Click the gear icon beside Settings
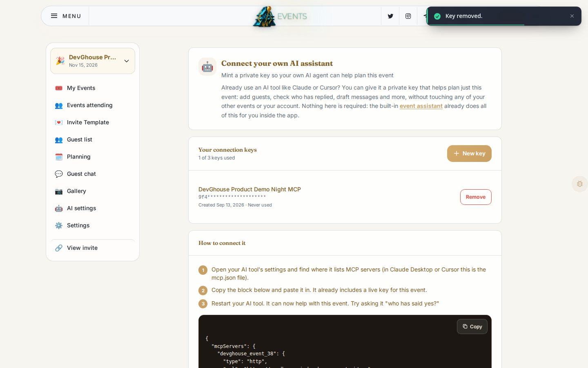The image size is (588, 368). [x=59, y=226]
